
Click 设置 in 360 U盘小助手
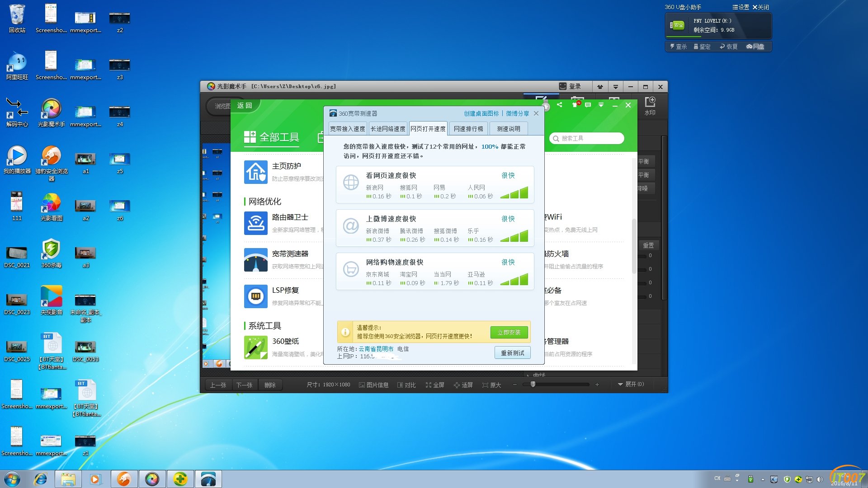click(x=741, y=7)
